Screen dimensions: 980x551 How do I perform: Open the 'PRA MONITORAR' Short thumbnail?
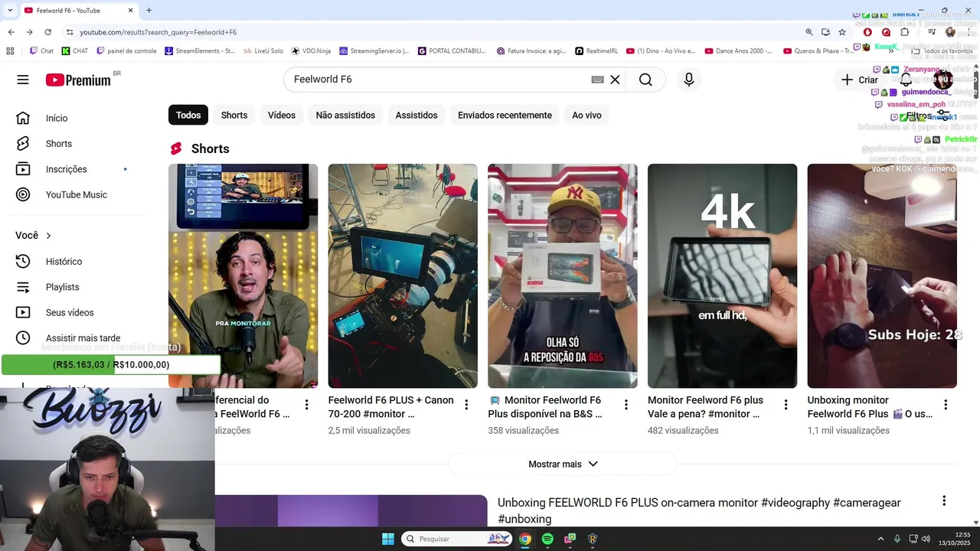tap(243, 275)
